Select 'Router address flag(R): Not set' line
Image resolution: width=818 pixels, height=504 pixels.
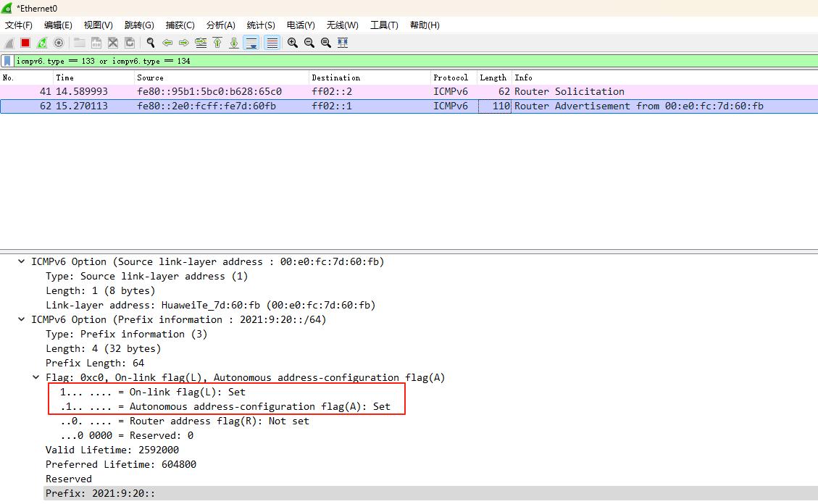pos(185,421)
